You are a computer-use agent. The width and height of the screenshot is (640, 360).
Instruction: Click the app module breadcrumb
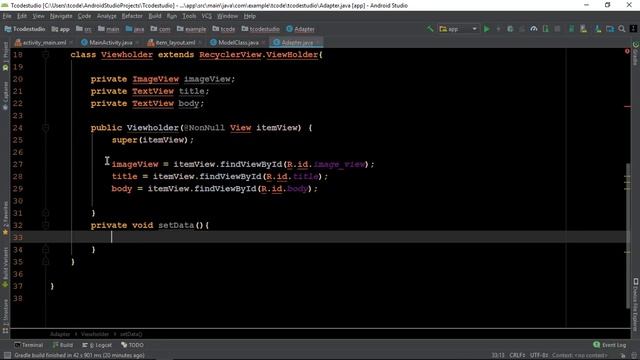pos(60,29)
